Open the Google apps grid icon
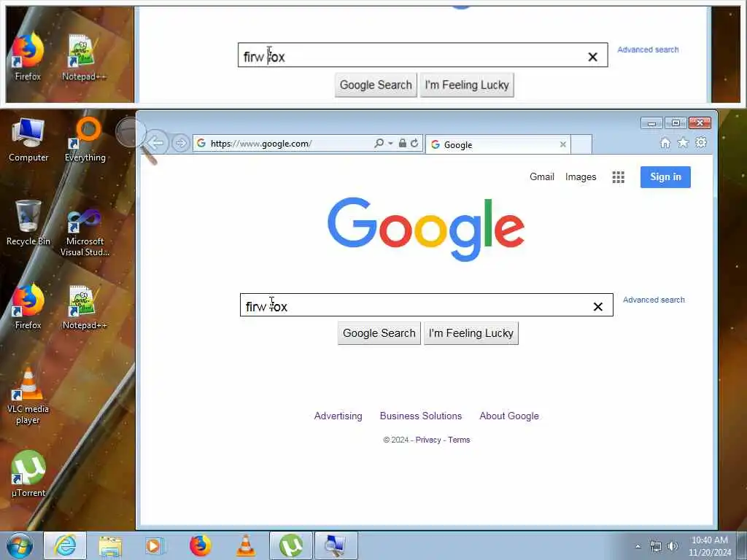The width and height of the screenshot is (747, 560). tap(618, 177)
